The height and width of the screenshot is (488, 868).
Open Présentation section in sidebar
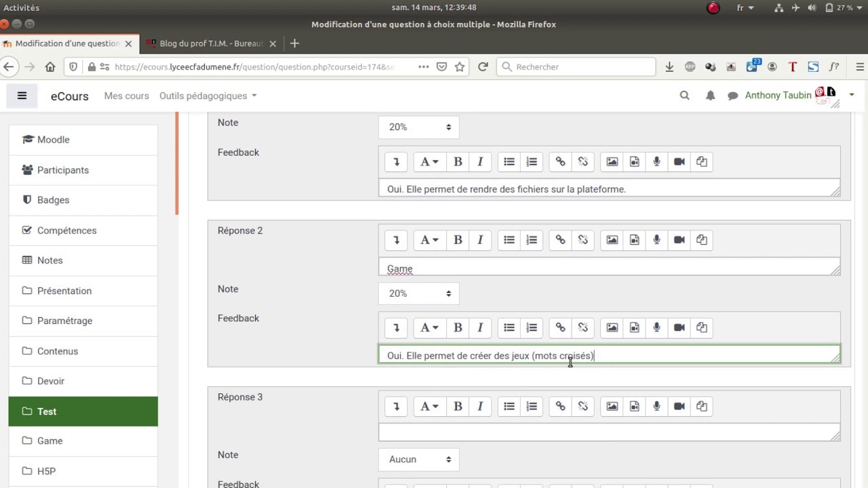[x=83, y=291]
